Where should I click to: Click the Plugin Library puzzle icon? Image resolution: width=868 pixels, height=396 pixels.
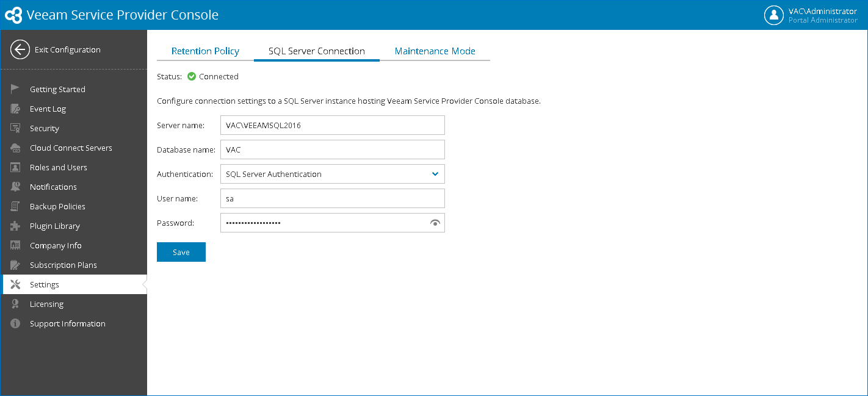click(x=15, y=226)
